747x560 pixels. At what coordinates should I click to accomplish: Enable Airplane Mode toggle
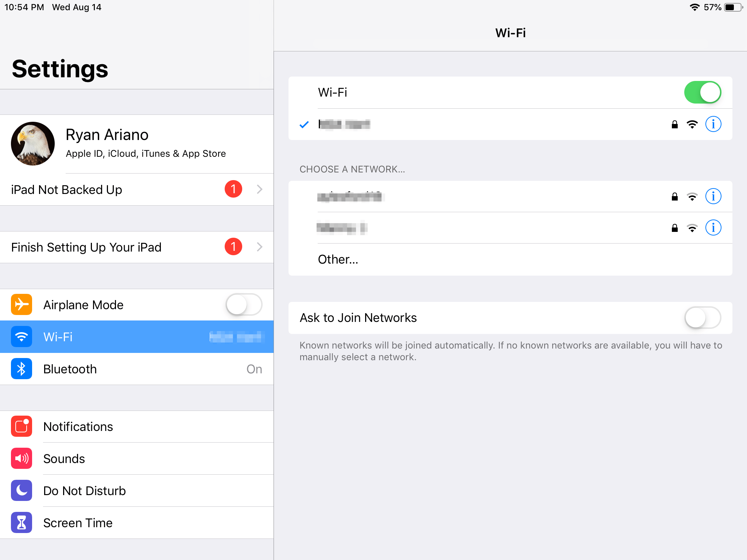point(244,304)
